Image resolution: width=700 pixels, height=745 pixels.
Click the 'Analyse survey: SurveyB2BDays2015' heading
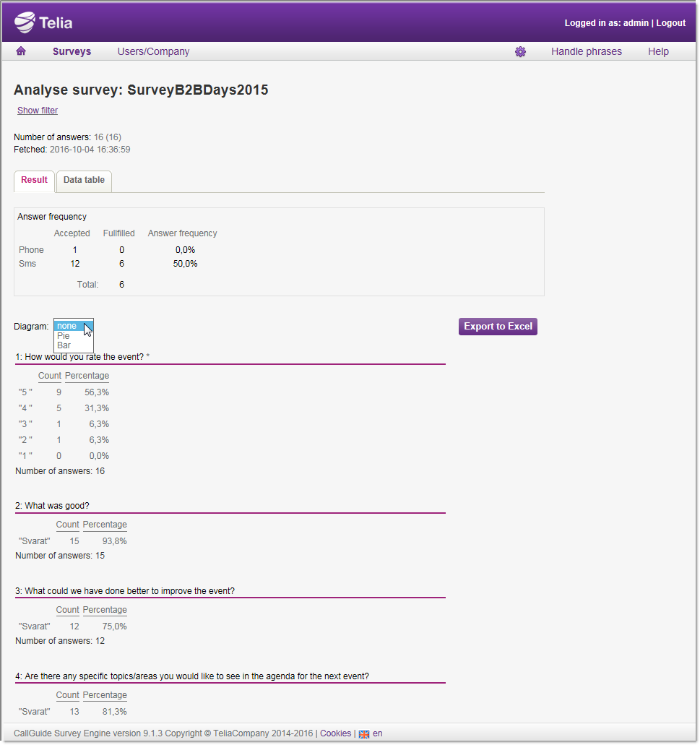[x=141, y=90]
